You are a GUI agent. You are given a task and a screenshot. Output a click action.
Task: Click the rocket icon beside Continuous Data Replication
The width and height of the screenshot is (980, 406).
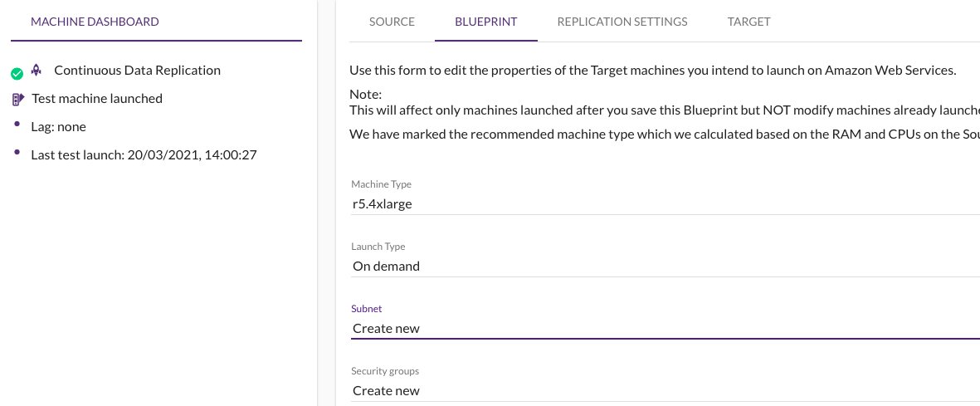(37, 71)
